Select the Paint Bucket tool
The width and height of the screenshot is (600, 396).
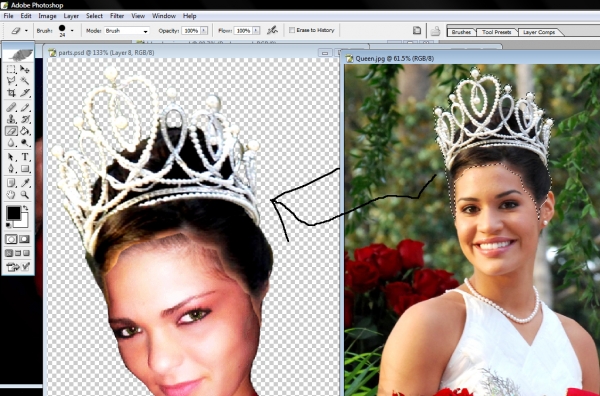25,131
